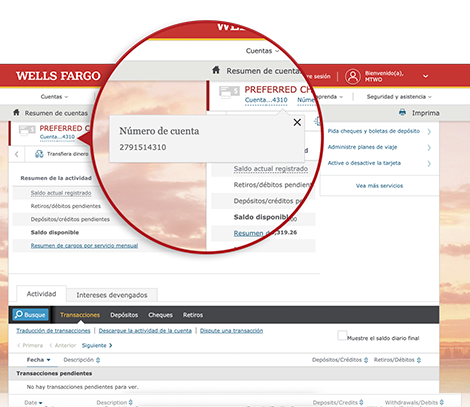Switch to the Intereses devengados tab
This screenshot has height=407, width=470.
pos(112,295)
